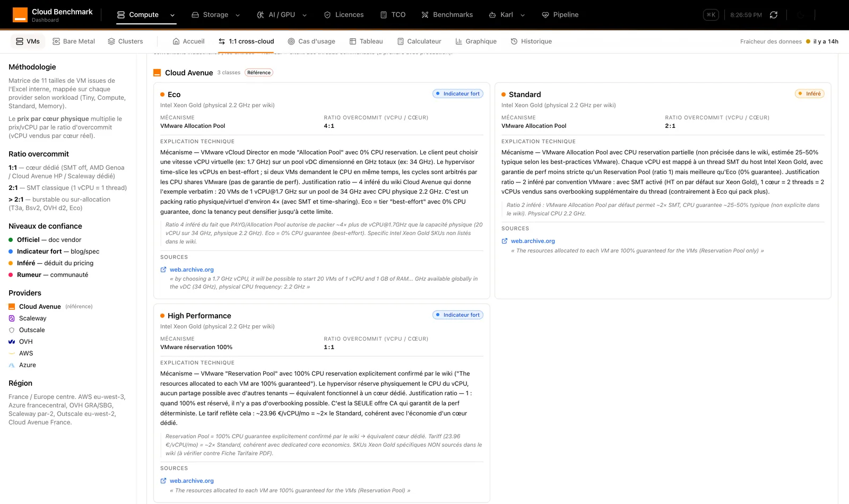Click the Standard card 2:1 ratio value

click(x=670, y=126)
